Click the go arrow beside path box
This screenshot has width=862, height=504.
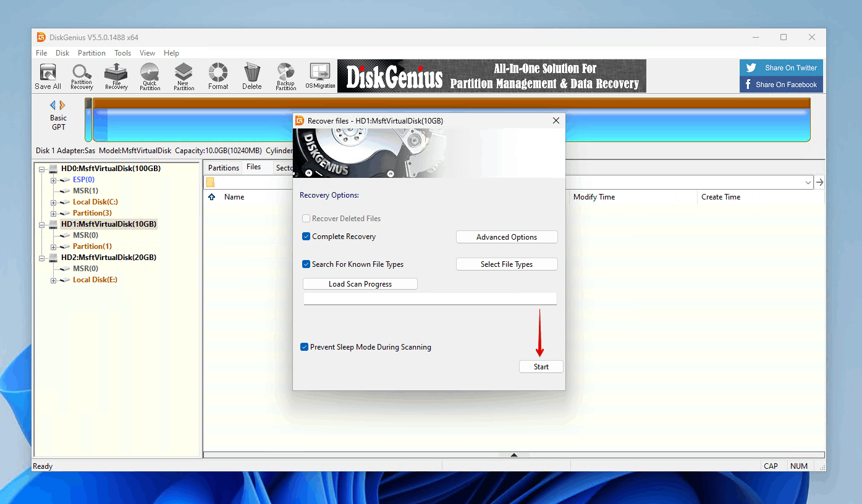click(x=819, y=182)
